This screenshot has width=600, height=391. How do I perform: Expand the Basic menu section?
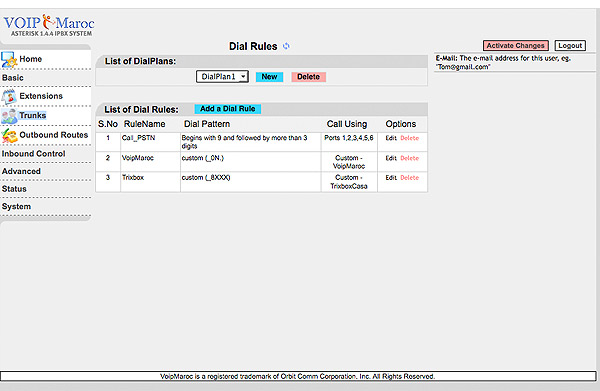click(x=13, y=78)
